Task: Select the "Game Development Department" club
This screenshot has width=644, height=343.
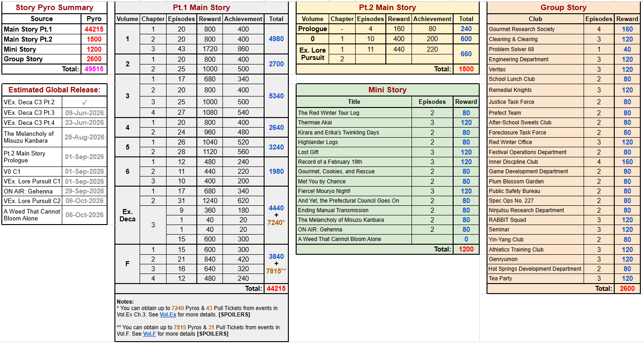Action: point(529,171)
